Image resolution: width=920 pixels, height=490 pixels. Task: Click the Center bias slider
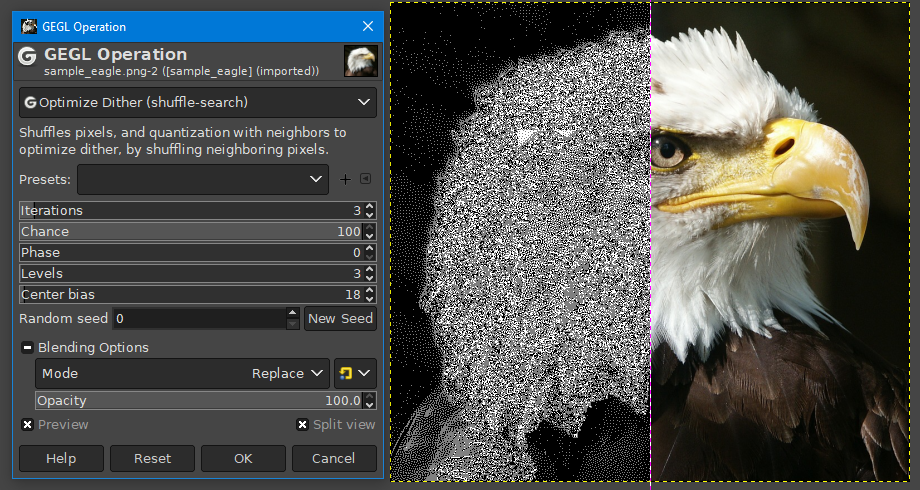pyautogui.click(x=191, y=295)
